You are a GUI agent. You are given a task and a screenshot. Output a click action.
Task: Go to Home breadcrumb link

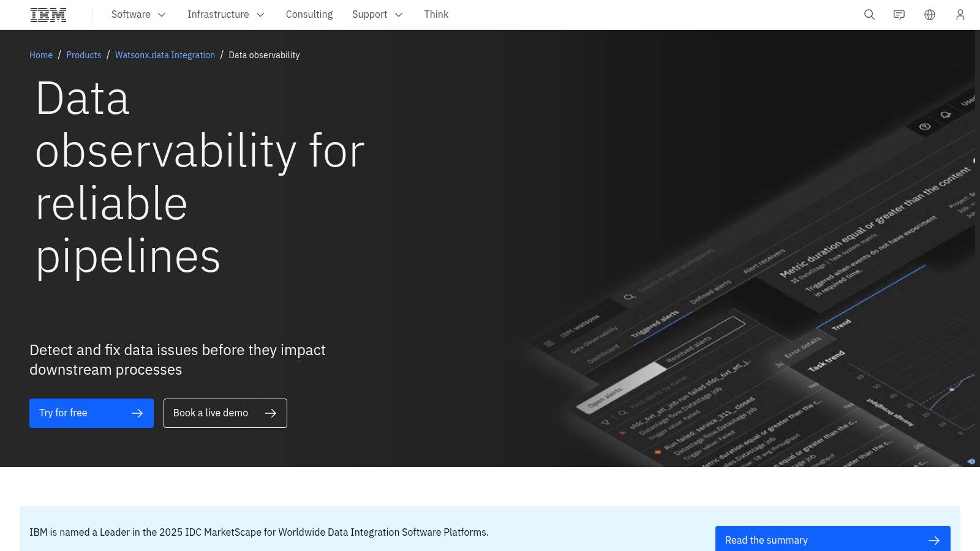click(41, 55)
